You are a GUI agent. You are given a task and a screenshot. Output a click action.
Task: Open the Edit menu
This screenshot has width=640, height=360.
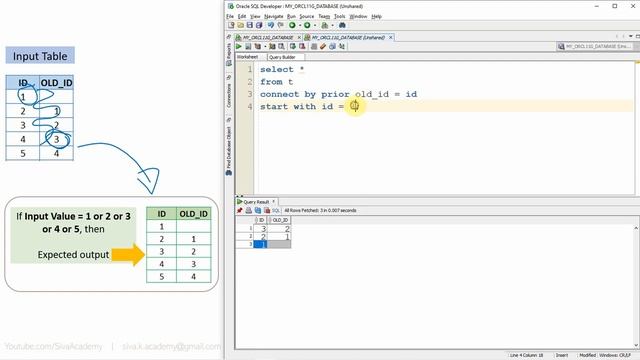coord(242,16)
